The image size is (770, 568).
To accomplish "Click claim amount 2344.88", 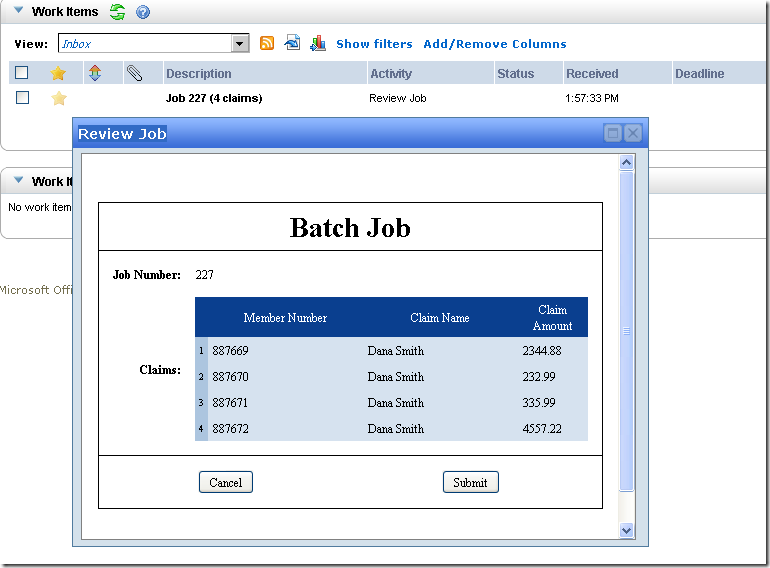I will (542, 351).
